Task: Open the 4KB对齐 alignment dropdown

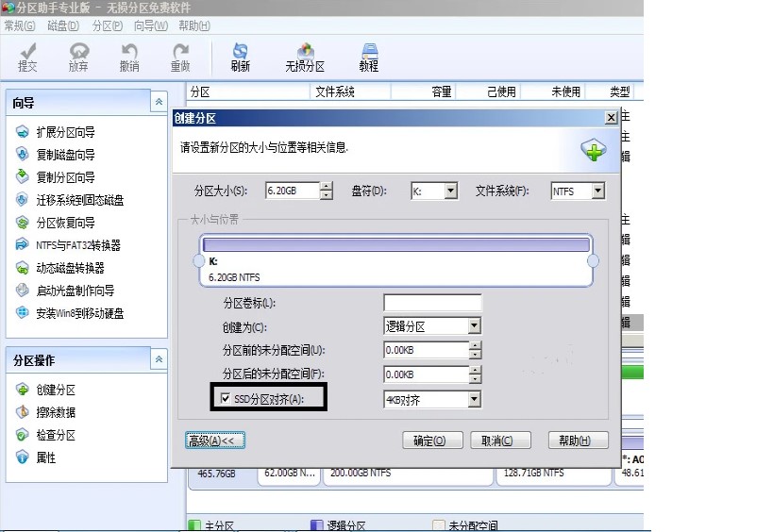Action: (x=474, y=399)
